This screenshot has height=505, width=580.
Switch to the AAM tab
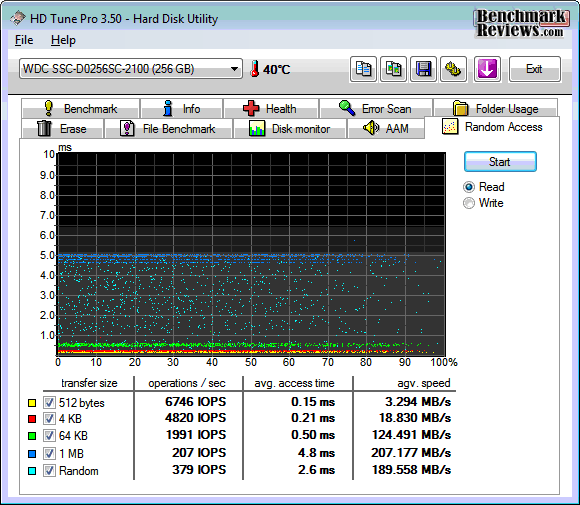point(386,128)
